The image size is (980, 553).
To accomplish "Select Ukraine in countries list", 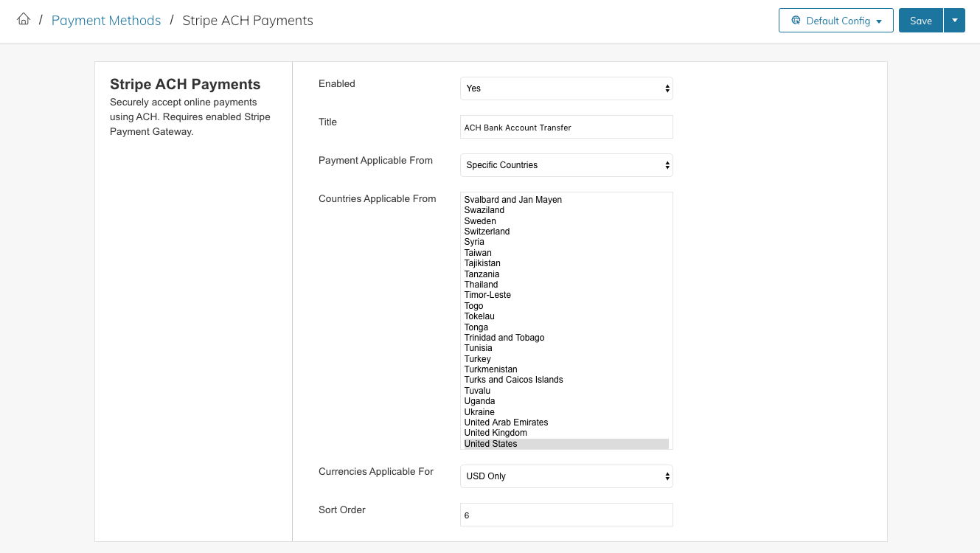I will tap(565, 412).
